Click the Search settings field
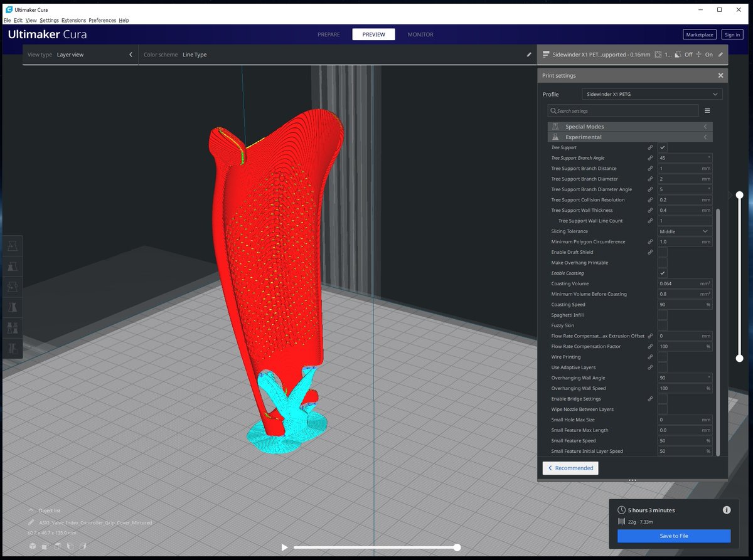Screen dimensions: 753x560 pyautogui.click(x=623, y=110)
